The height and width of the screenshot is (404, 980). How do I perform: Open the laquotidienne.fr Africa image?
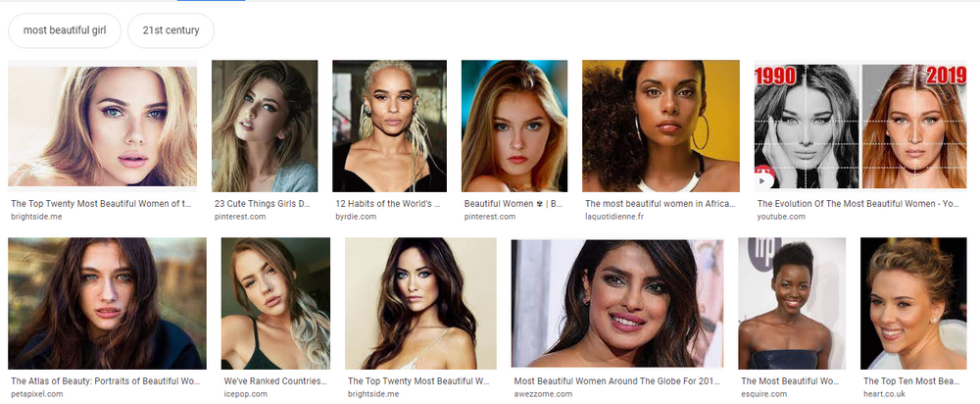(661, 126)
